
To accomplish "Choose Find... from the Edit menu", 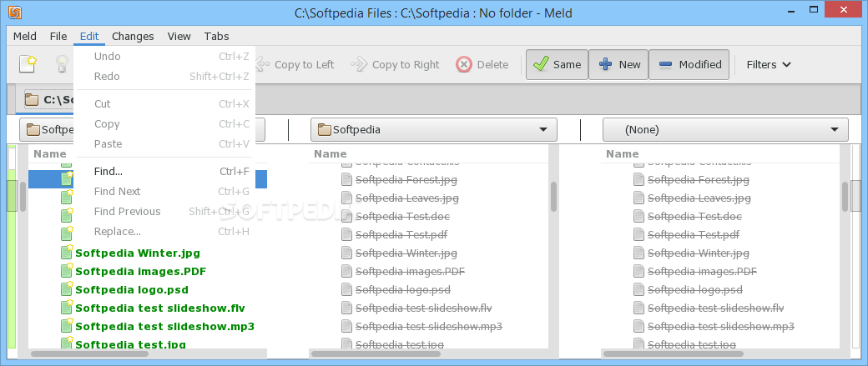I will point(164,172).
